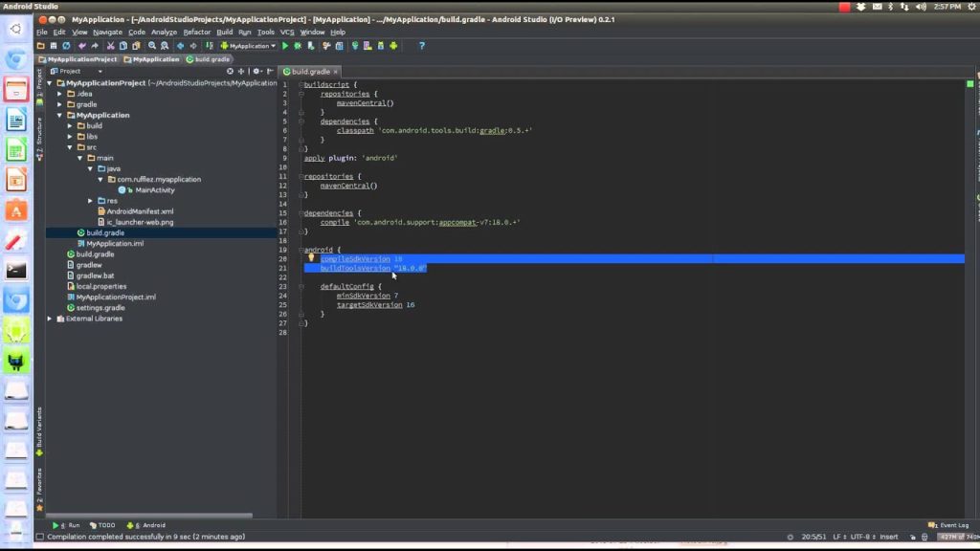Click the Synchronize toolbar icon
Viewport: 980px width, 551px height.
pos(66,46)
